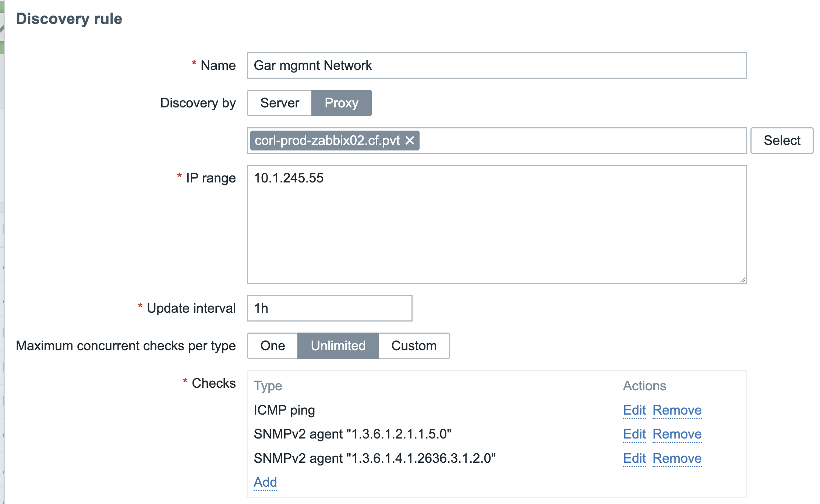820x504 pixels.
Task: Click inside the IP range textarea
Action: pyautogui.click(x=497, y=224)
